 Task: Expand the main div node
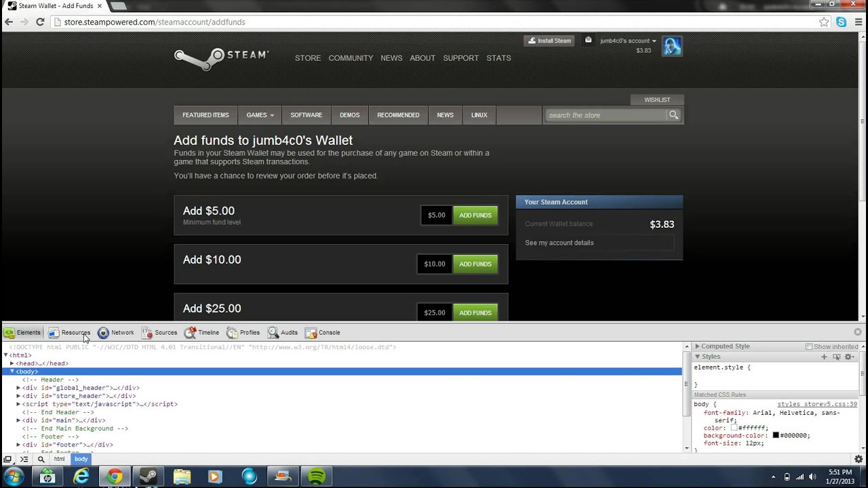(18, 420)
